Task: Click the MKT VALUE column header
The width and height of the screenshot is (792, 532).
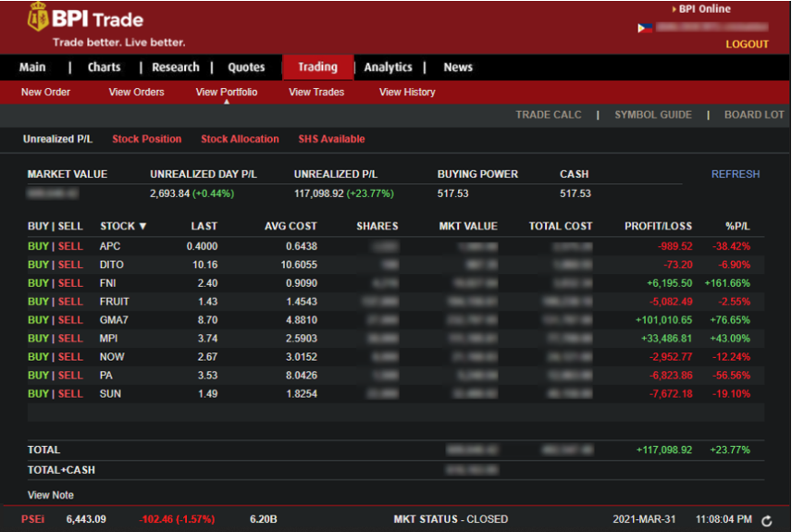Action: click(x=468, y=227)
